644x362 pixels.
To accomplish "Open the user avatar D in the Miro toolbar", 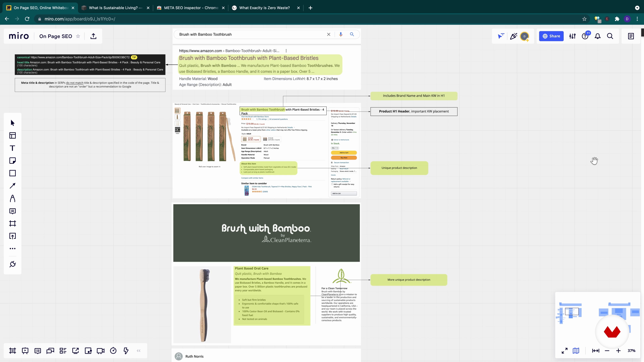I will point(524,36).
